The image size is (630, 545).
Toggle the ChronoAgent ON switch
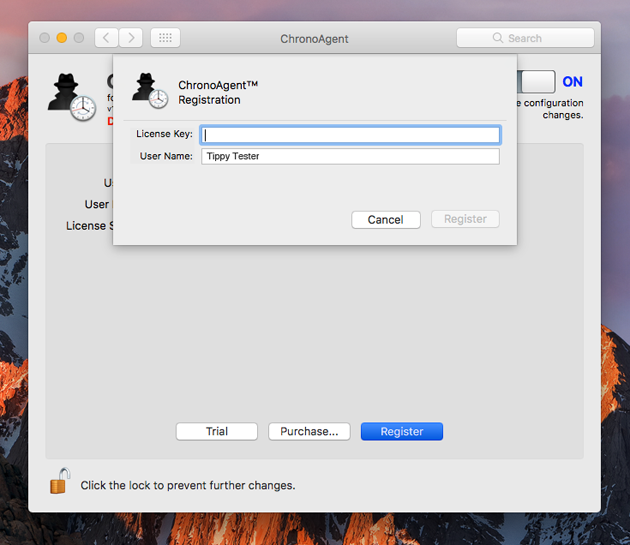[536, 82]
